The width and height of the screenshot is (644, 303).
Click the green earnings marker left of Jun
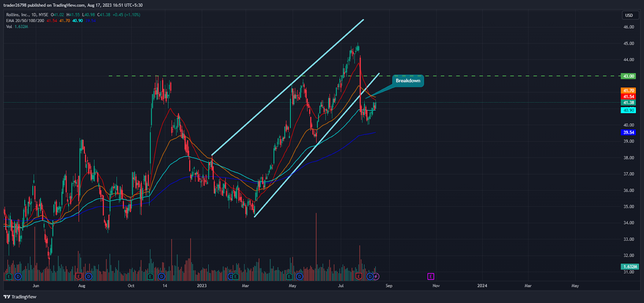point(8,276)
